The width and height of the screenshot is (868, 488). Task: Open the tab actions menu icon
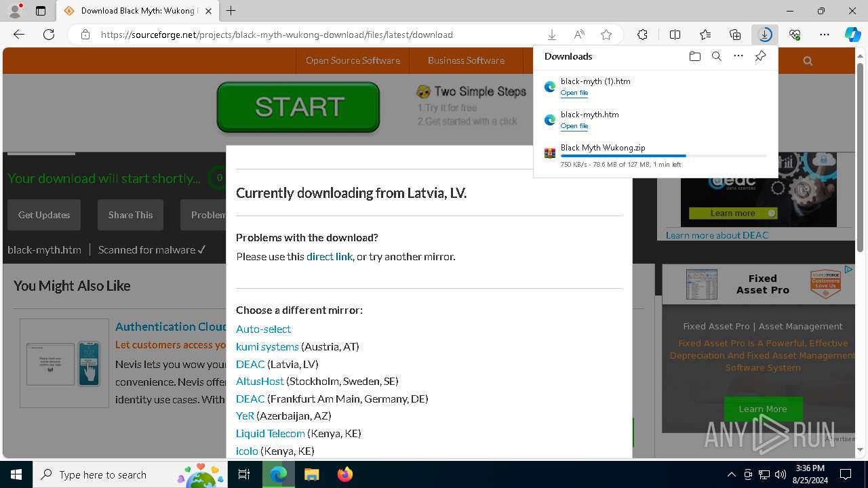[x=41, y=11]
